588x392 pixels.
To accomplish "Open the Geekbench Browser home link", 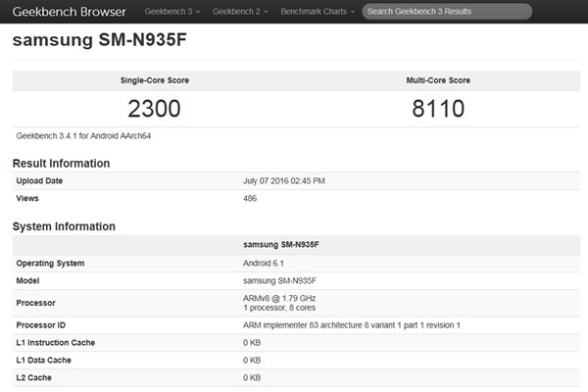I will 69,12.
